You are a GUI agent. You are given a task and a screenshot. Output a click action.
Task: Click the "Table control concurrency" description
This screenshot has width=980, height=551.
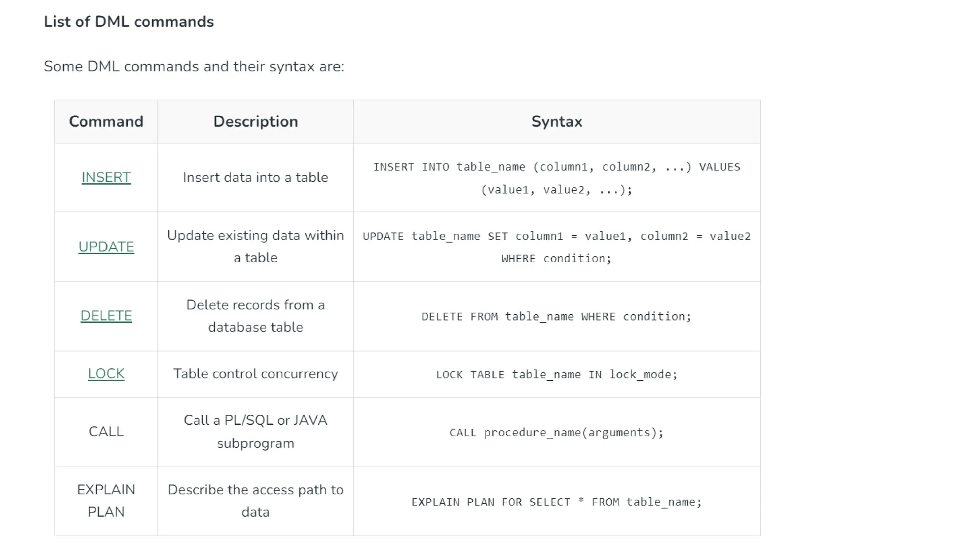click(x=256, y=374)
